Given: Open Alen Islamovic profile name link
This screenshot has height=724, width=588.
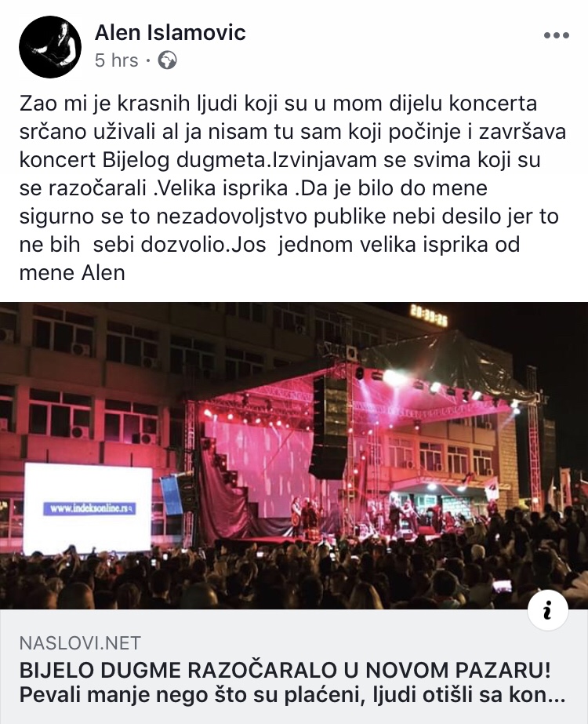Looking at the screenshot, I should pos(170,32).
